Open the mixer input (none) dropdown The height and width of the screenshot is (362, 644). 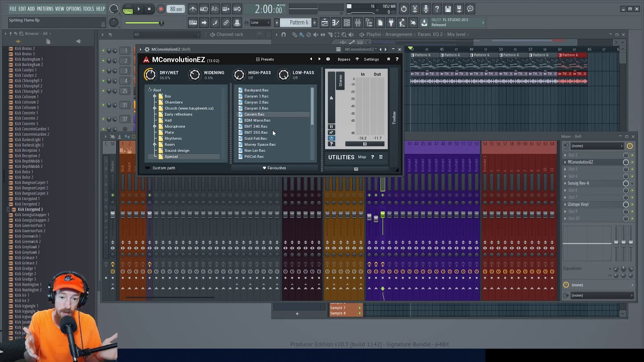(596, 146)
